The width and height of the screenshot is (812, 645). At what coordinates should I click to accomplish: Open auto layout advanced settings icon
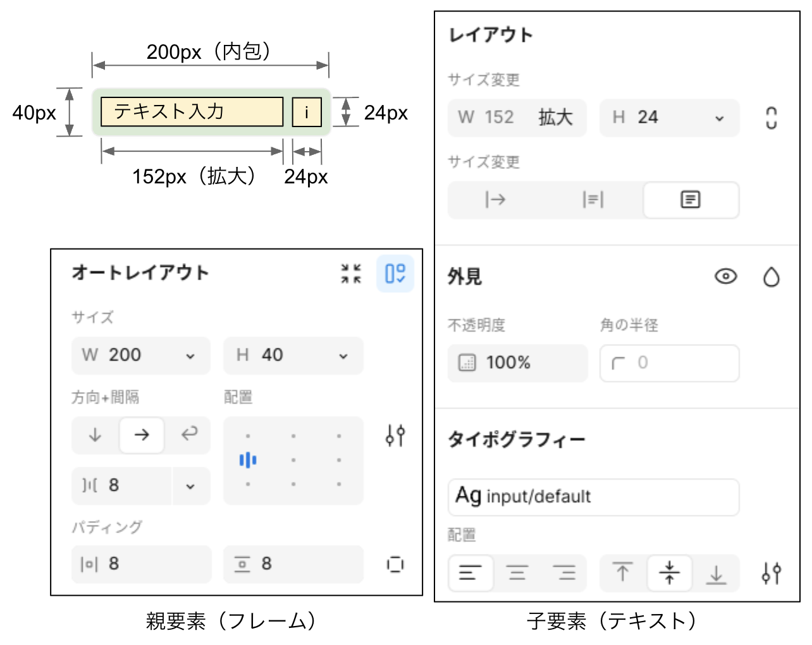(x=395, y=435)
